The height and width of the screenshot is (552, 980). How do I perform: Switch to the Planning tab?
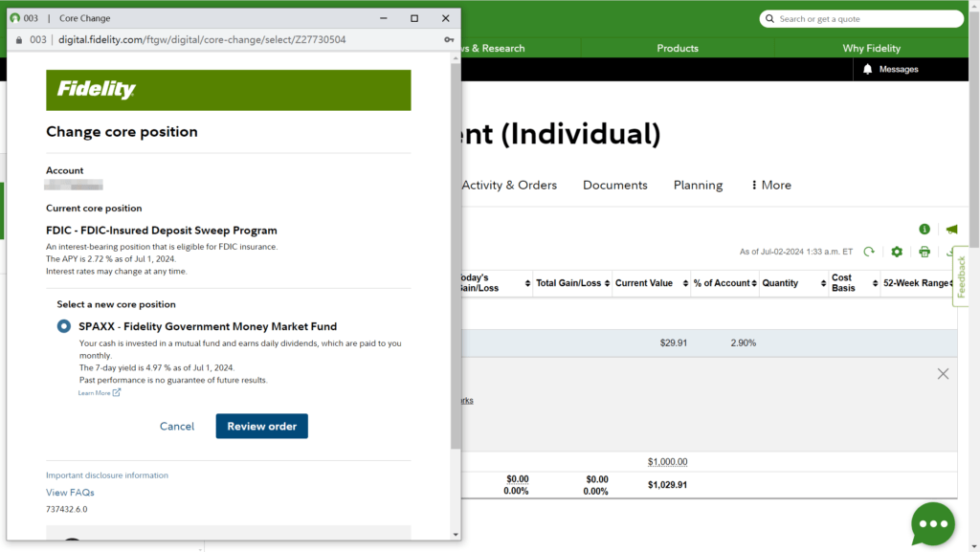698,185
